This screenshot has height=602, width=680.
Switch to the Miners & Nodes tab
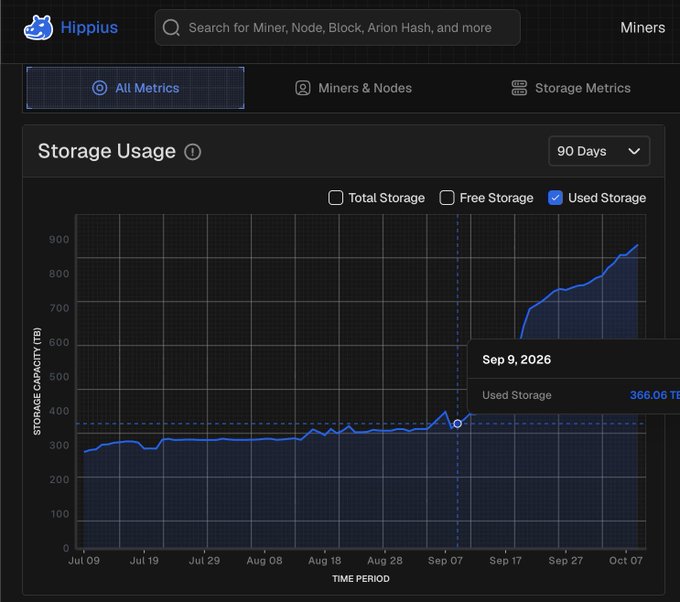click(x=353, y=88)
